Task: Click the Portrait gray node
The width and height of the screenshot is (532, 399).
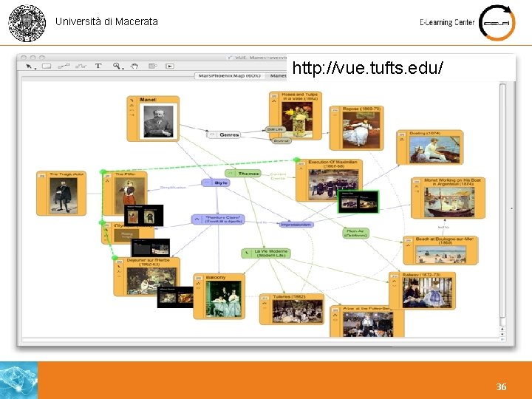Action: coord(282,140)
